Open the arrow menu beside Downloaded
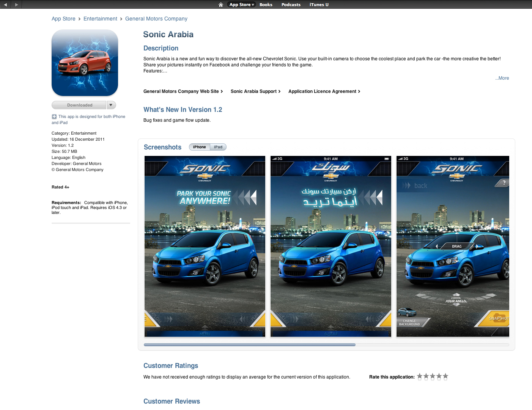 [111, 105]
